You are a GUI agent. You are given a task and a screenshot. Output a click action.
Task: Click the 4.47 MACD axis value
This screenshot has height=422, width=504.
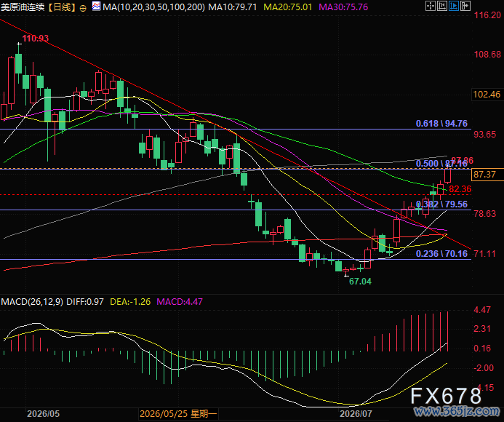(482, 310)
